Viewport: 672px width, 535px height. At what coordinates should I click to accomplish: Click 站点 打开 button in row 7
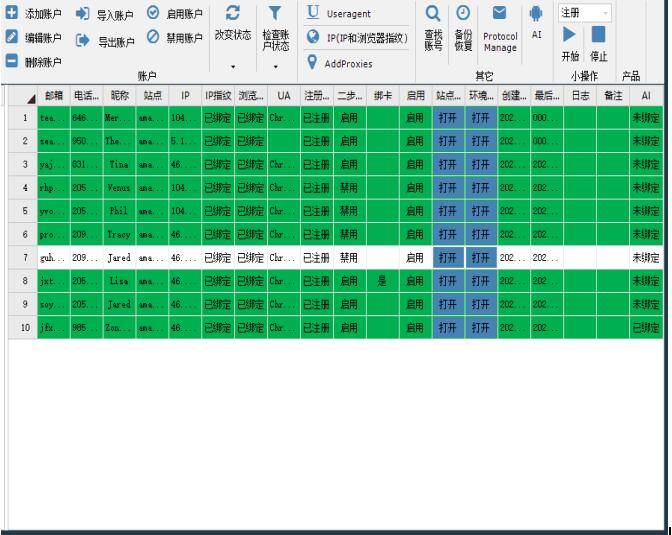(x=448, y=258)
